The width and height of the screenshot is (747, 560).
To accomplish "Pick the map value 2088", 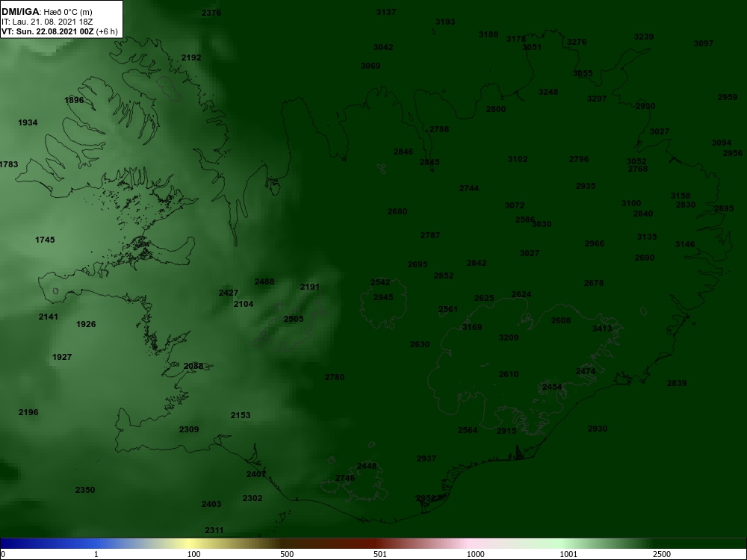I will point(193,366).
